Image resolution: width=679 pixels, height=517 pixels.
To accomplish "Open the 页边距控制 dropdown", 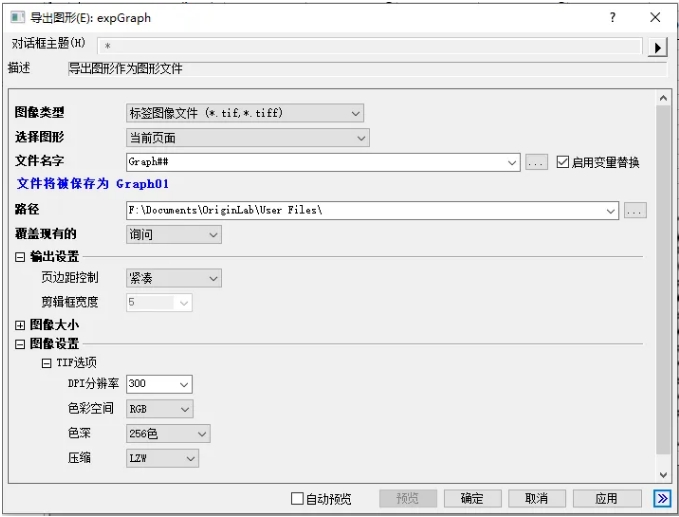I will tap(174, 278).
